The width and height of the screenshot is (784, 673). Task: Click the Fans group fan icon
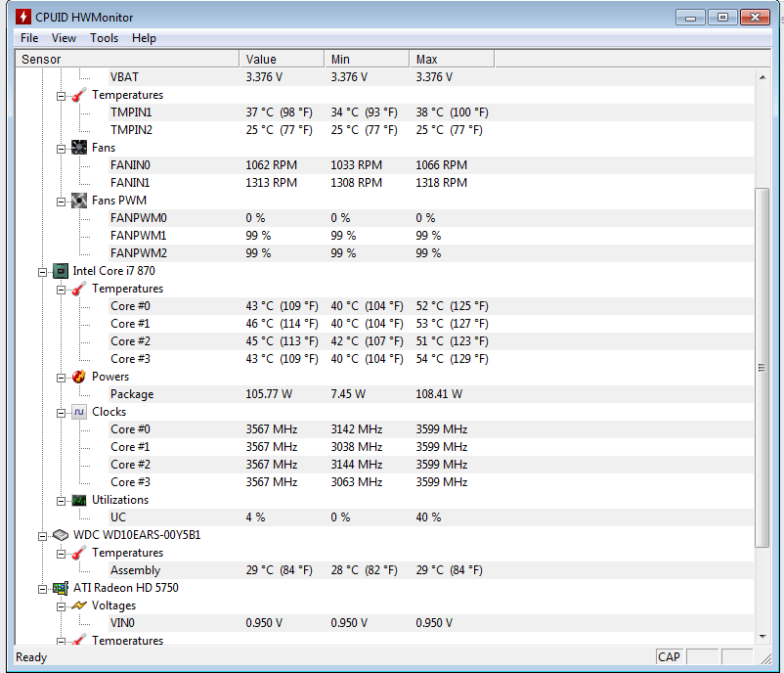(79, 148)
